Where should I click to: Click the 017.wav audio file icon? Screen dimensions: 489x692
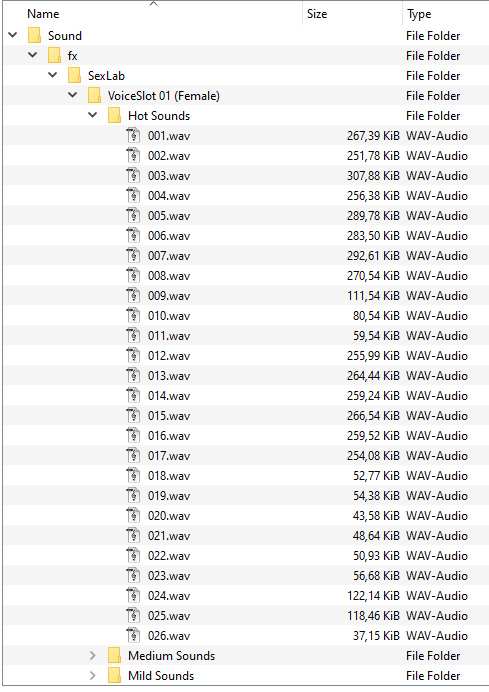point(133,455)
